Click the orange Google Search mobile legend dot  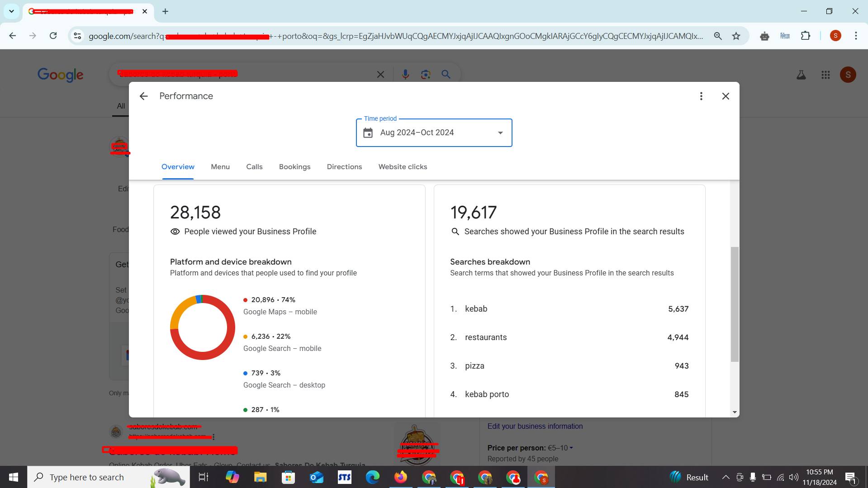(x=245, y=336)
